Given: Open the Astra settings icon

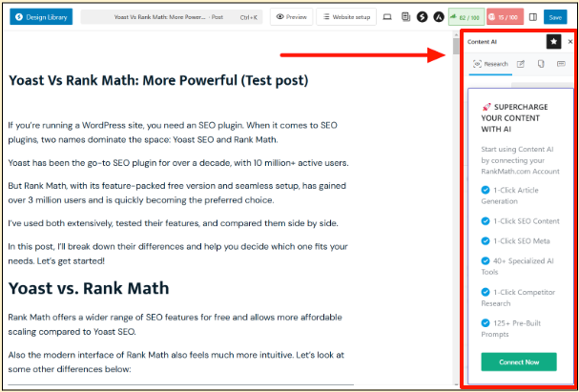Looking at the screenshot, I should (439, 17).
